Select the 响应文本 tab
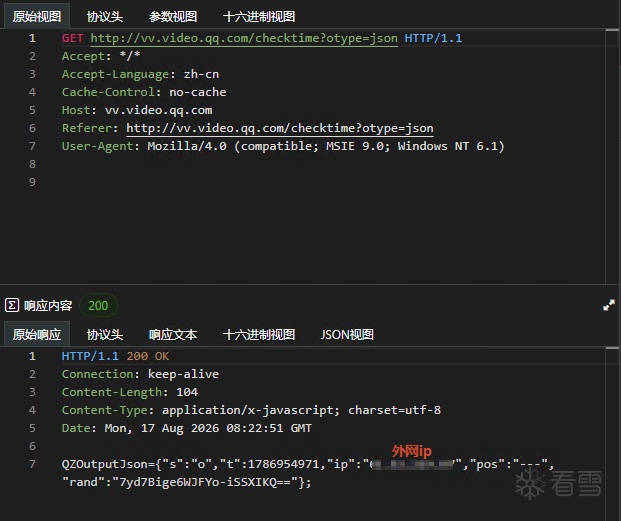 pyautogui.click(x=173, y=335)
